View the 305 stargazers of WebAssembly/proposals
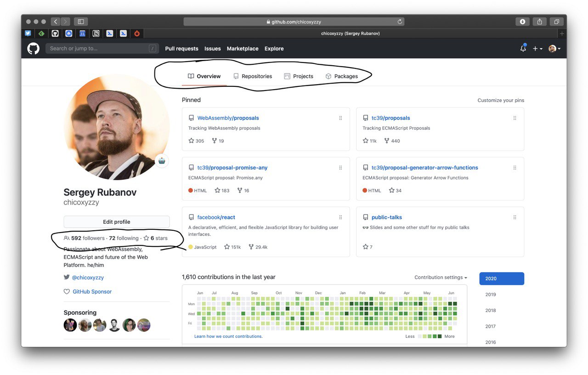This screenshot has width=588, height=375. [x=196, y=141]
